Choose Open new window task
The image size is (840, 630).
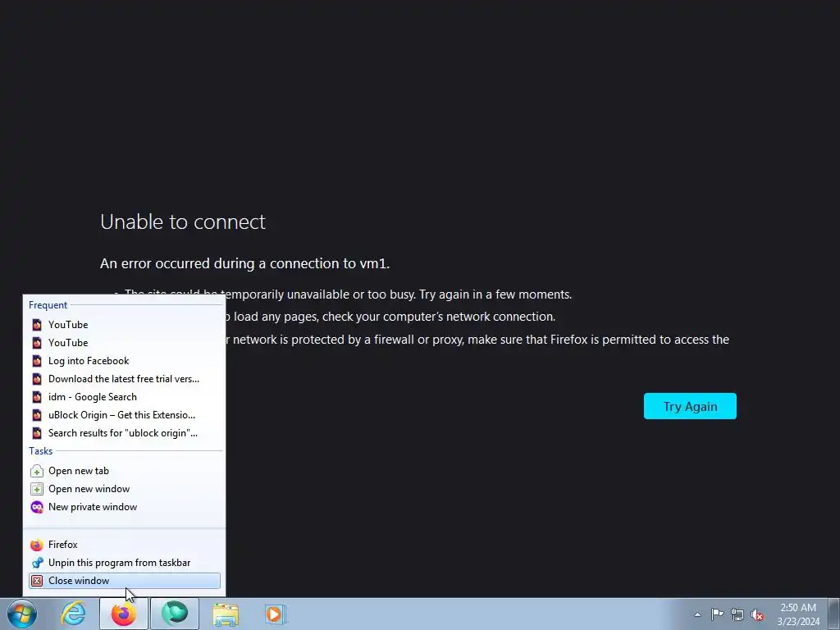pyautogui.click(x=125, y=489)
